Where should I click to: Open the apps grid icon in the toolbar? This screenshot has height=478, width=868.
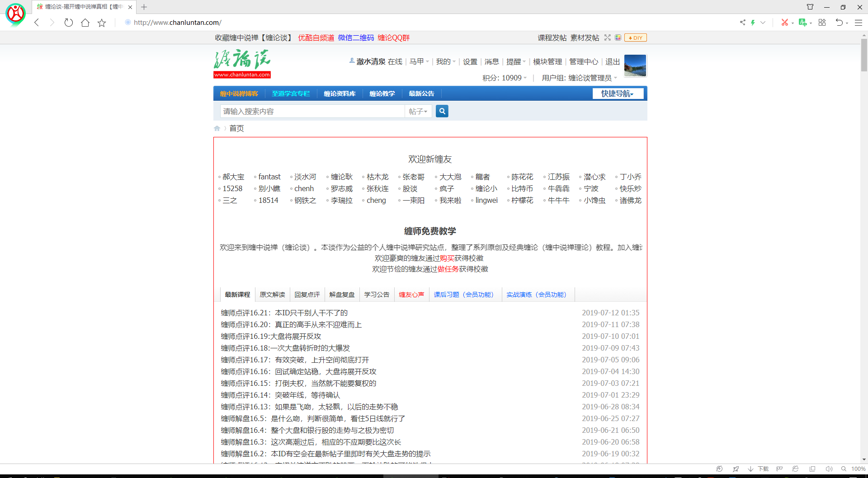pos(822,22)
